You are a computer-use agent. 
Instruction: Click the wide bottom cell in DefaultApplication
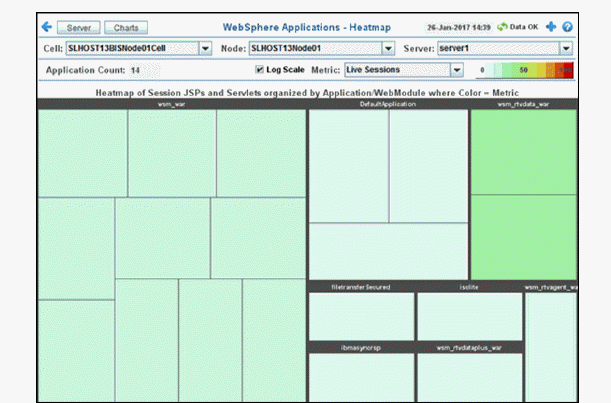tap(388, 251)
